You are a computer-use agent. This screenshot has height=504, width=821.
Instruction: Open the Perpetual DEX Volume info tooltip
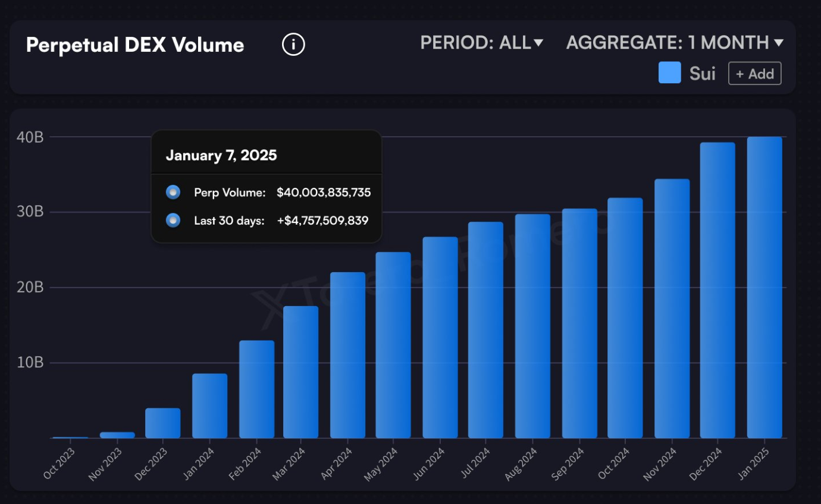(293, 44)
